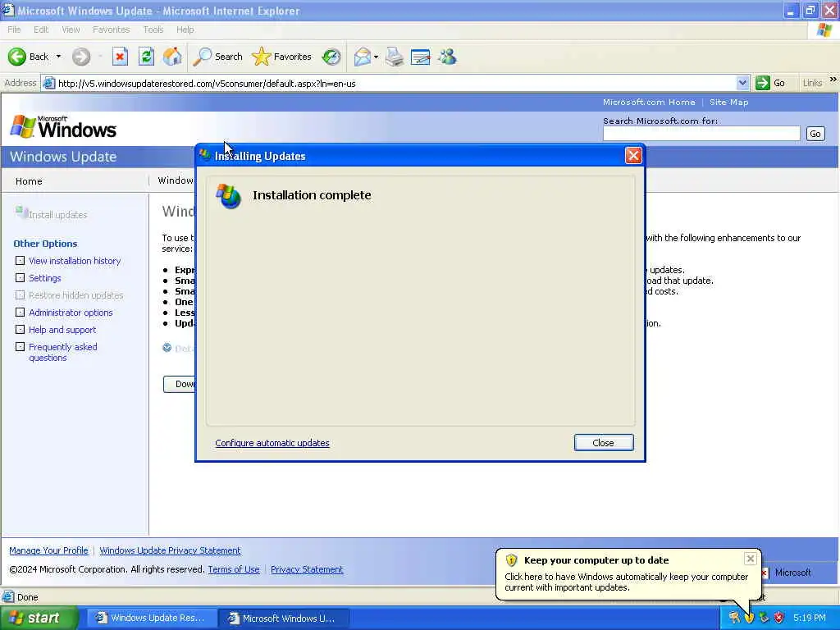Switch to Windows Update Res... taskbar window
The width and height of the screenshot is (840, 630).
(151, 618)
